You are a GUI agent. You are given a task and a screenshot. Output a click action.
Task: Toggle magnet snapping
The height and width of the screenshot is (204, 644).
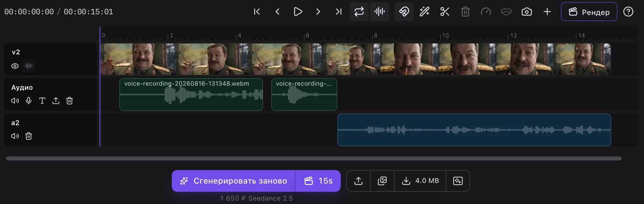404,12
